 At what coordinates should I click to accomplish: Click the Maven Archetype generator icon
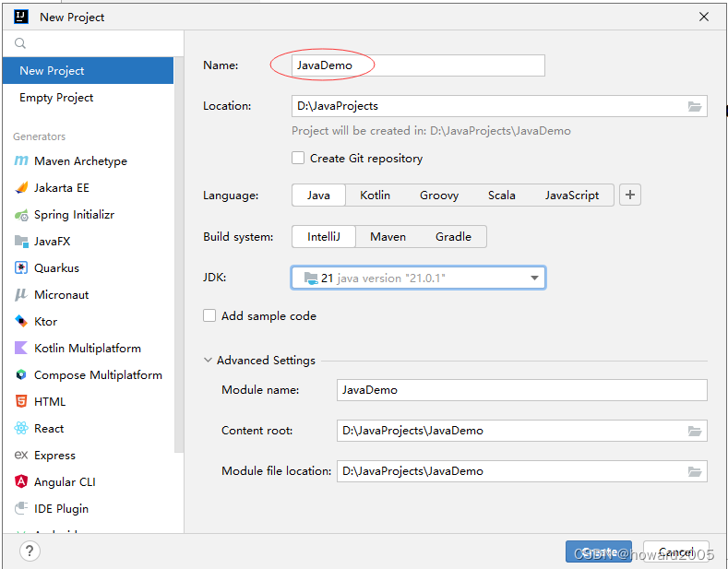coord(21,160)
